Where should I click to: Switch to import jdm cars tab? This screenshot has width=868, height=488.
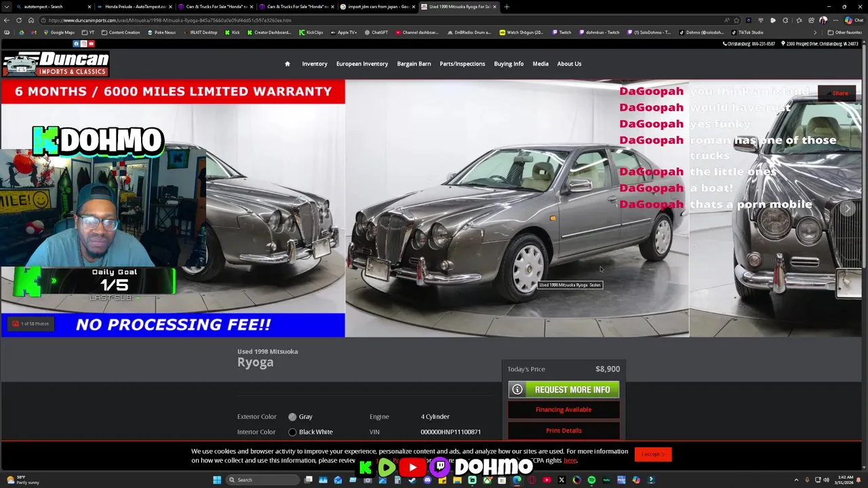pyautogui.click(x=378, y=7)
